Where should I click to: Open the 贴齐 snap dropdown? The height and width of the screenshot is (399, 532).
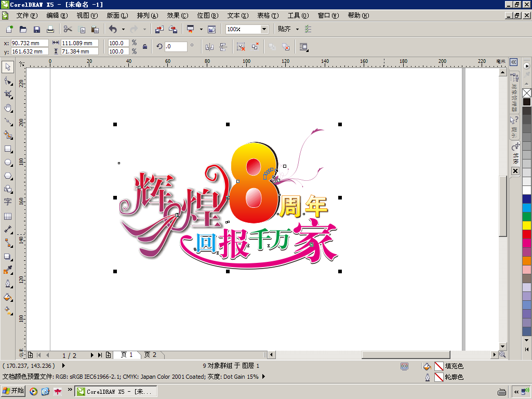point(298,29)
